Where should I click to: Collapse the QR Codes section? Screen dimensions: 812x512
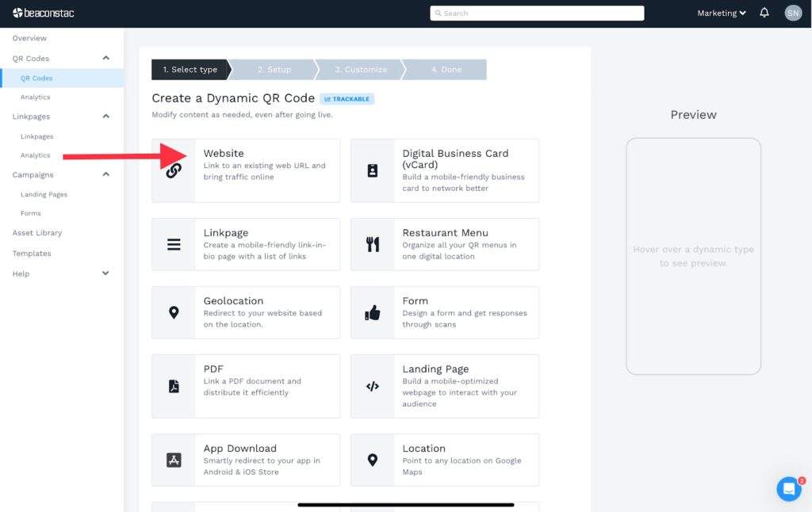coord(105,58)
